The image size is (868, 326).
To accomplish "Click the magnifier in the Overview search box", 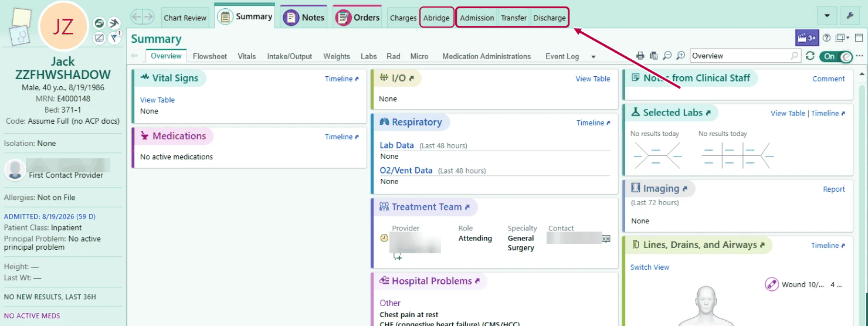I will pyautogui.click(x=795, y=56).
